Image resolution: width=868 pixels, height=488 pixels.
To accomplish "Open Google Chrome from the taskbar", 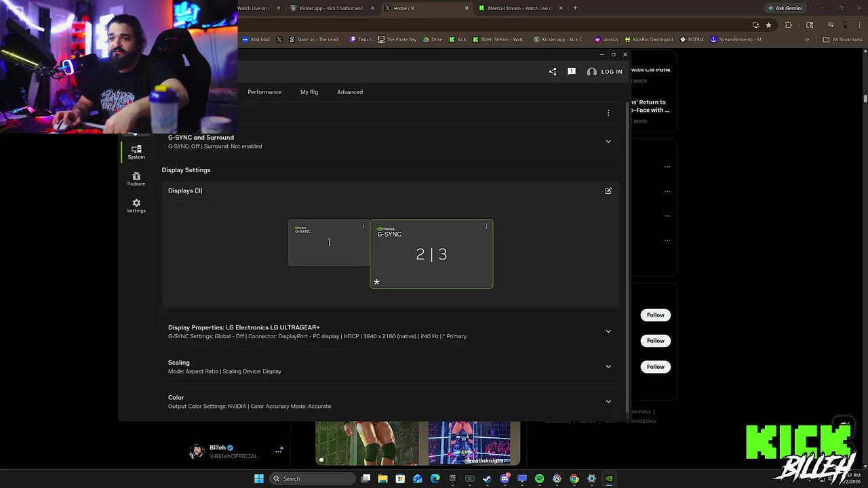I will click(x=574, y=479).
